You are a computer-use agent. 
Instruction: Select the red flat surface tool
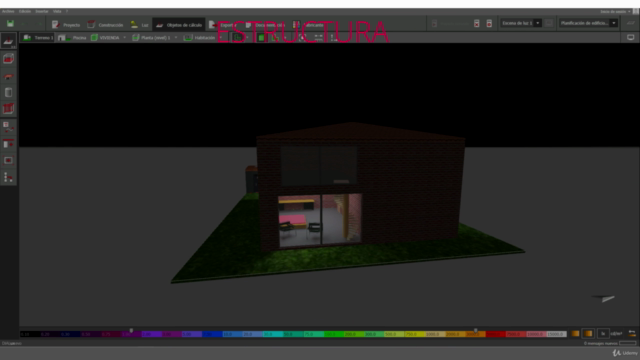(x=9, y=77)
